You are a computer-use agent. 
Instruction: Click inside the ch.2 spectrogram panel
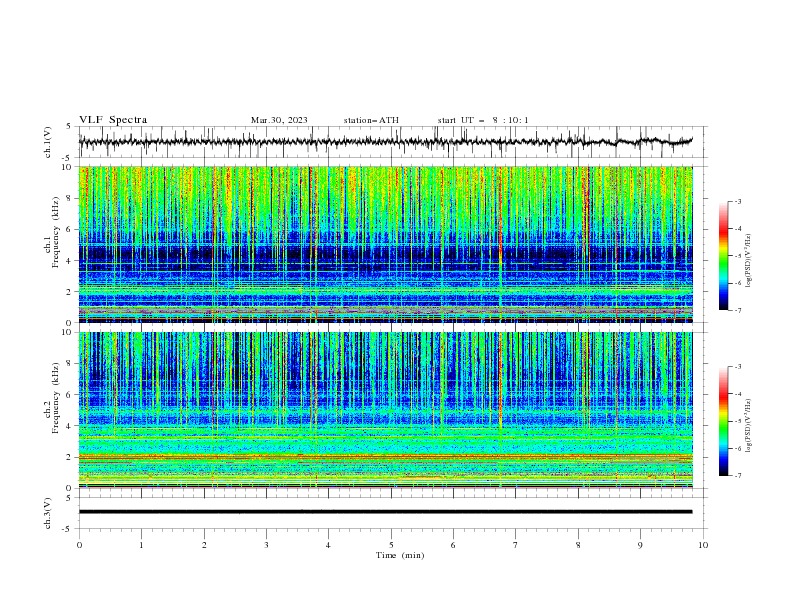click(x=385, y=410)
